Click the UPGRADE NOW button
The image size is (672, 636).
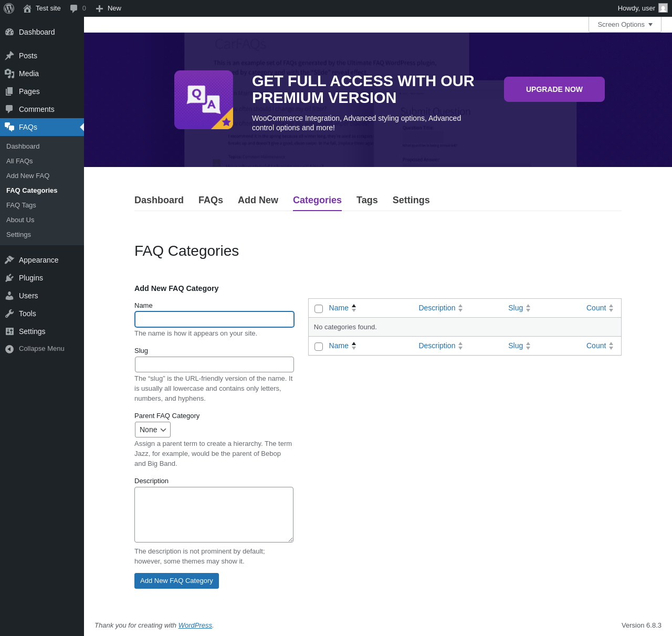pos(554,89)
